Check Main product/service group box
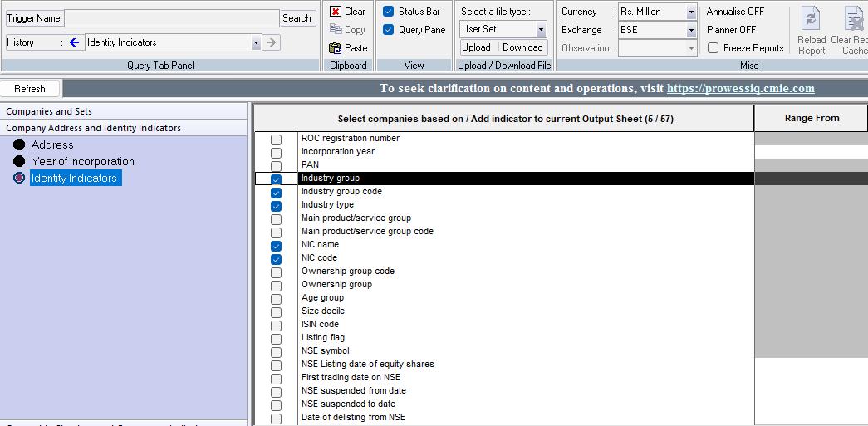This screenshot has height=426, width=868. click(277, 219)
